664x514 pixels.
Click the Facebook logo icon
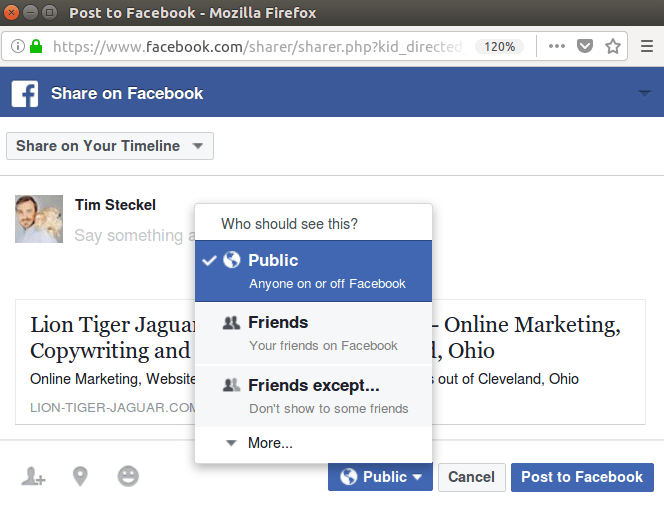(x=25, y=94)
